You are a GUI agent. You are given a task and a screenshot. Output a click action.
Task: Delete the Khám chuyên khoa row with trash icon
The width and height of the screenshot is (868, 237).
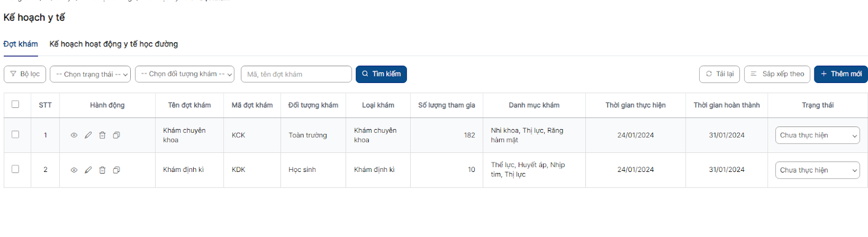click(102, 135)
